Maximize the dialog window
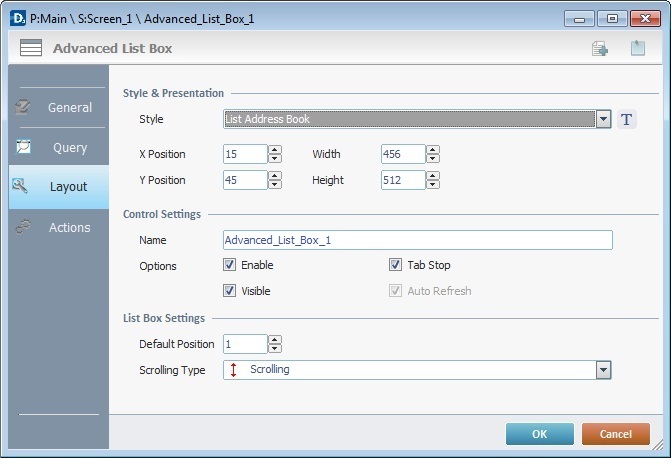671x458 pixels. [612, 19]
